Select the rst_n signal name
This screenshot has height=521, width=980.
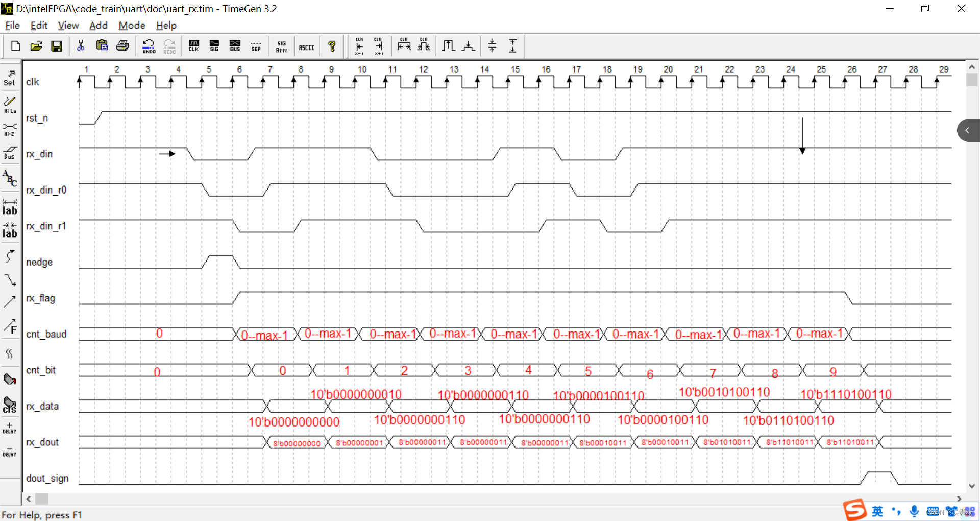(x=37, y=118)
